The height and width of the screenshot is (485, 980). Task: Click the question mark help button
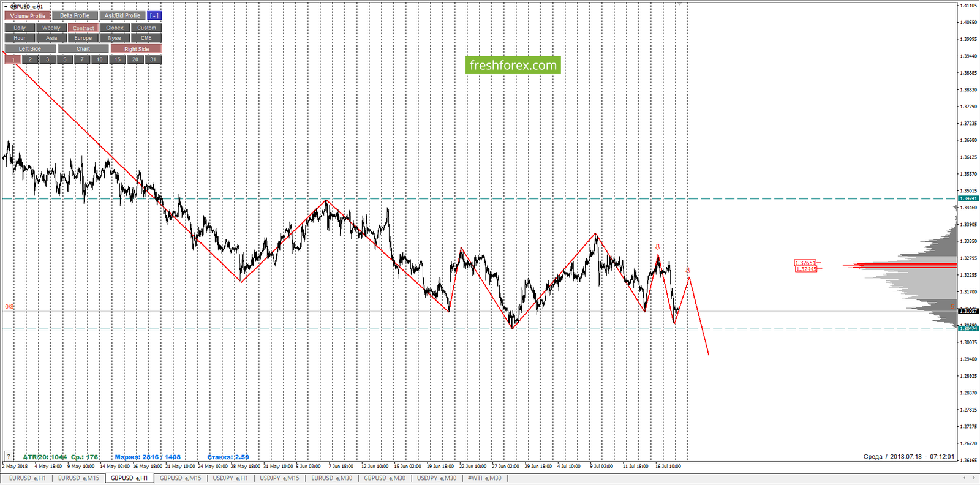tap(9, 456)
